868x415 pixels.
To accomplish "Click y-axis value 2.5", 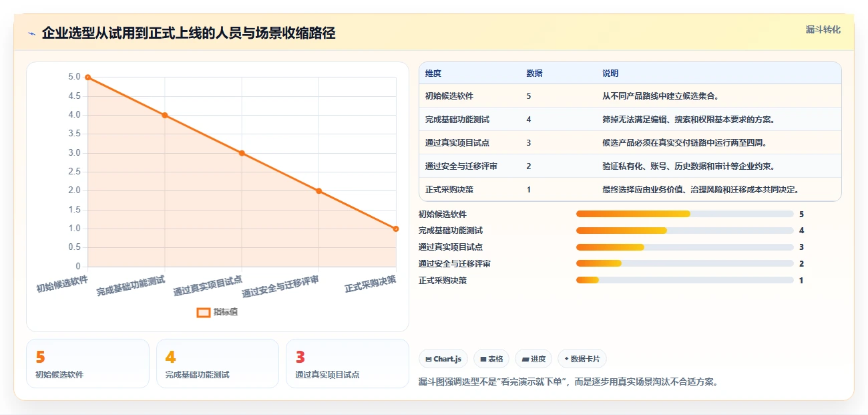I will click(x=74, y=172).
